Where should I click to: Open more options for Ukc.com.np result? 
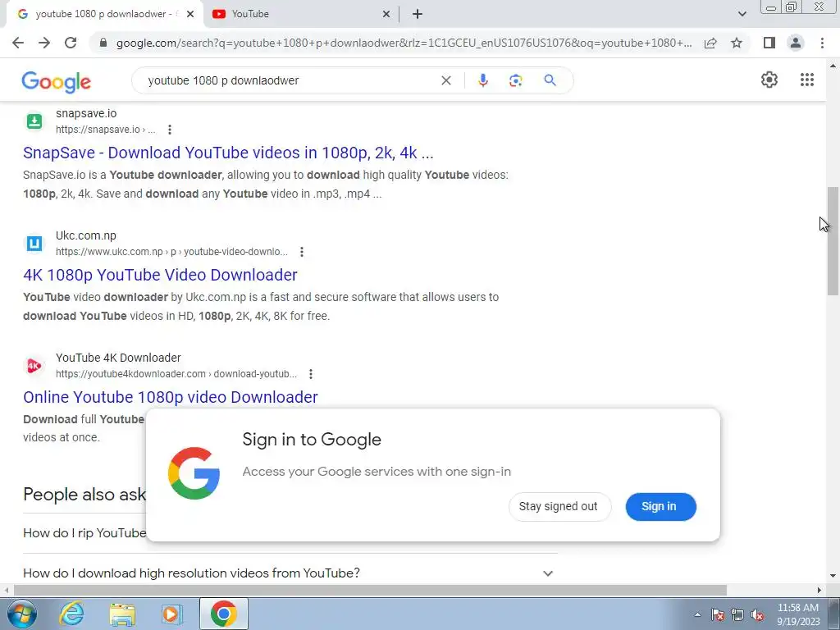pyautogui.click(x=302, y=252)
